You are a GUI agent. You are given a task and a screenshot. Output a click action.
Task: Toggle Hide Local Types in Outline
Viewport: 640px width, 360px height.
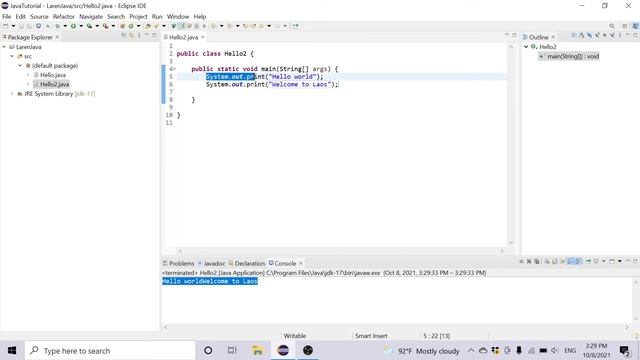pyautogui.click(x=612, y=35)
